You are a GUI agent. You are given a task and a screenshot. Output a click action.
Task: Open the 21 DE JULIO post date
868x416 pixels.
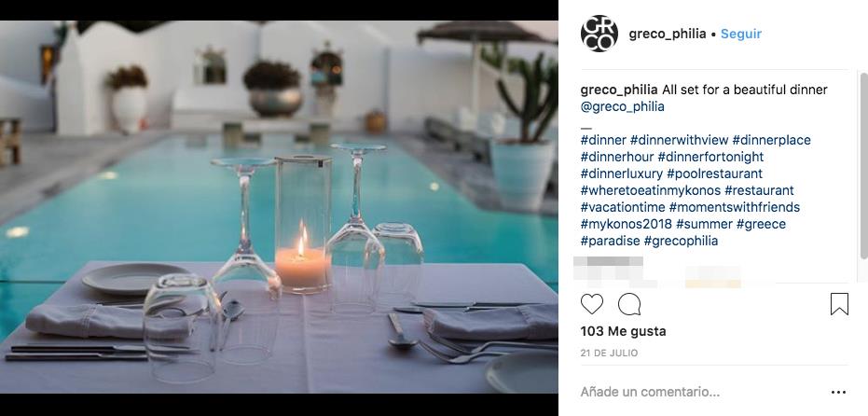(x=609, y=353)
